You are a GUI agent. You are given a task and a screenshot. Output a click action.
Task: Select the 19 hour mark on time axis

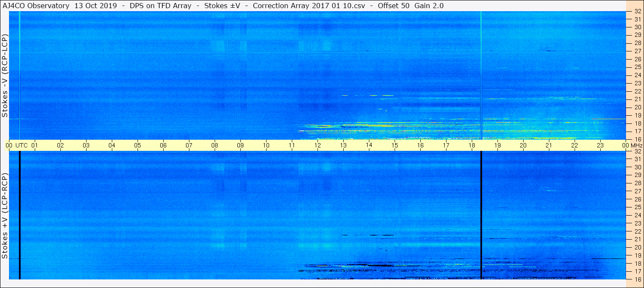coord(497,145)
